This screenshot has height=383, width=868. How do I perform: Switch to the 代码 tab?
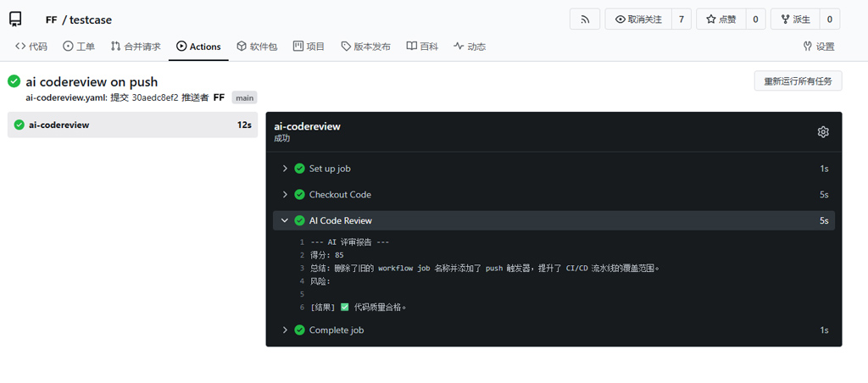pyautogui.click(x=31, y=47)
